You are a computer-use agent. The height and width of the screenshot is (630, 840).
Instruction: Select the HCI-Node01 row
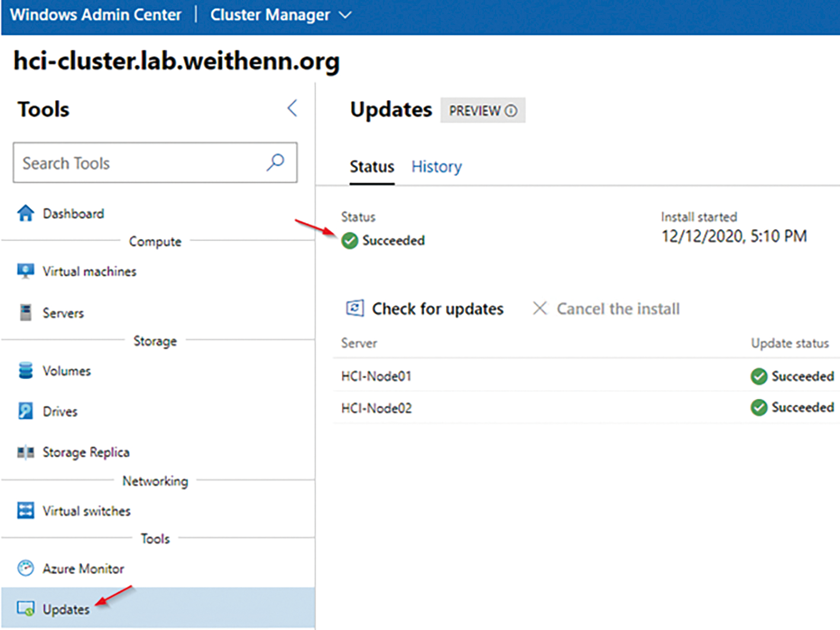(587, 376)
